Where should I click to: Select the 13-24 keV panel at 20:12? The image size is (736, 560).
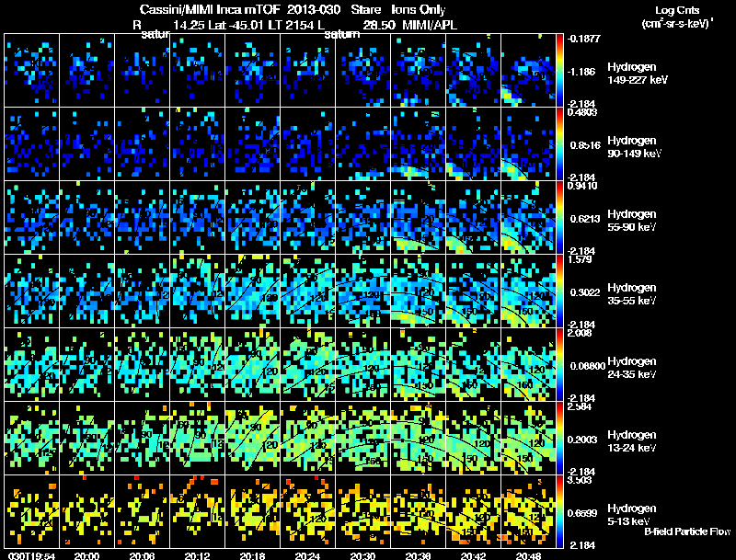click(197, 439)
